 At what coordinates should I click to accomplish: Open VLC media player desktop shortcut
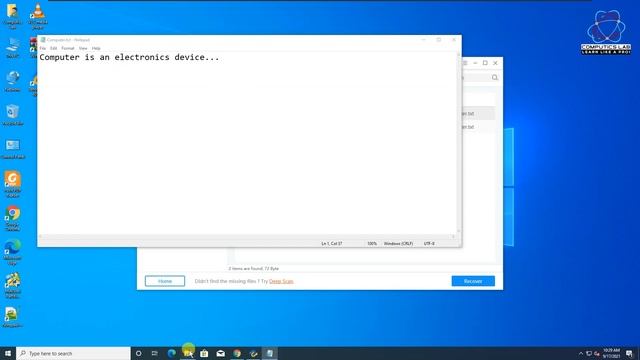[x=38, y=16]
